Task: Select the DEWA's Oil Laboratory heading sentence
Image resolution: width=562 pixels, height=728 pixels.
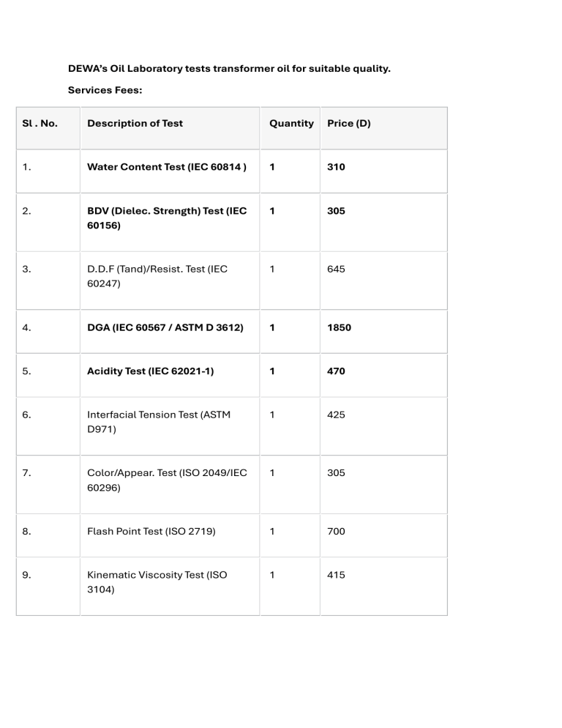Action: (229, 69)
